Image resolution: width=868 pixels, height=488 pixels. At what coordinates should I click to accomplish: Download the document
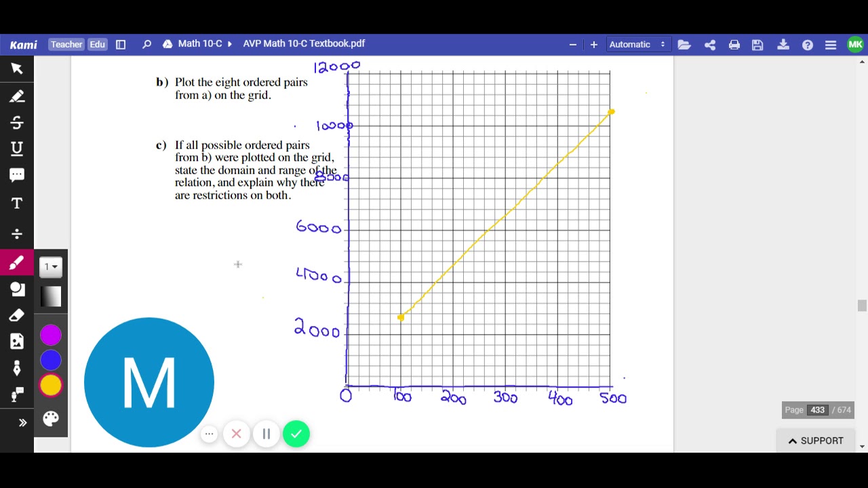[x=783, y=45]
